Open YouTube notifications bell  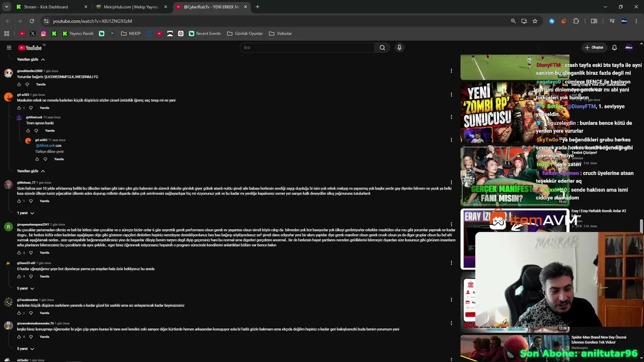[614, 48]
